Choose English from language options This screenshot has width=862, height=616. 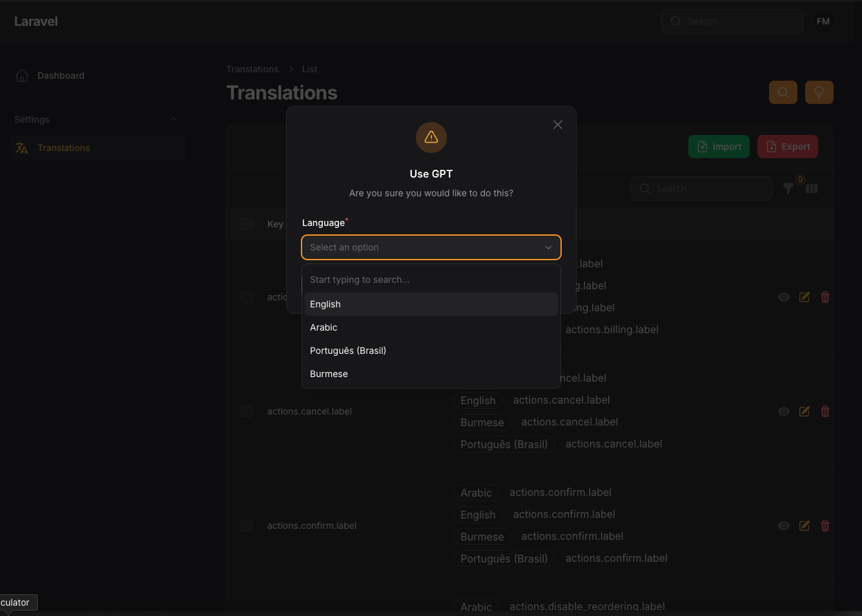(431, 304)
